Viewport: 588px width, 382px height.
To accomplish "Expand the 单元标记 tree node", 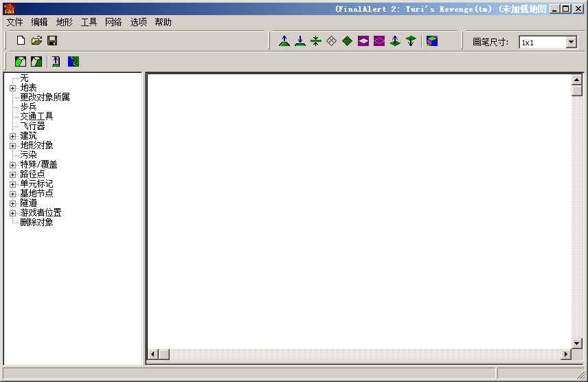I will point(13,184).
